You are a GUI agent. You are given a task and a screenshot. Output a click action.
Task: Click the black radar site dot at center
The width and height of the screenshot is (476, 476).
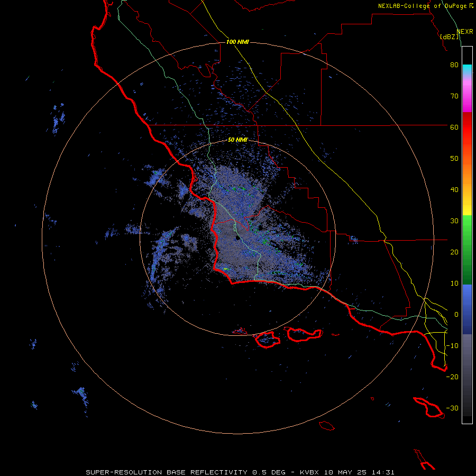pyautogui.click(x=237, y=237)
